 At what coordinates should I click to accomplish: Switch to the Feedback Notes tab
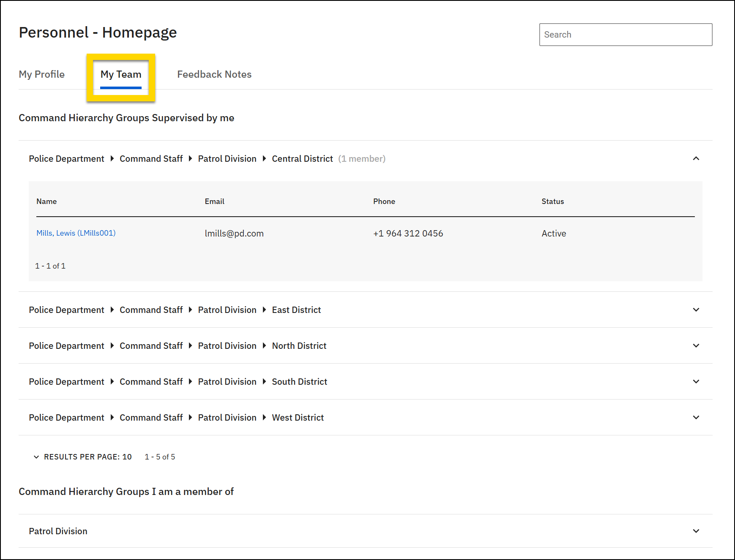point(214,74)
